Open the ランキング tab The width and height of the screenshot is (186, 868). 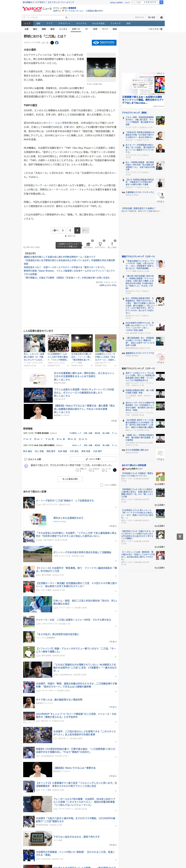115,24
